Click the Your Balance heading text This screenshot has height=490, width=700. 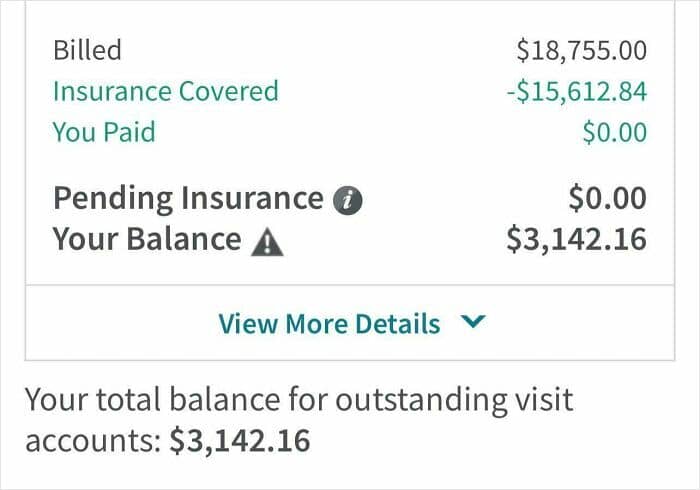tap(147, 240)
